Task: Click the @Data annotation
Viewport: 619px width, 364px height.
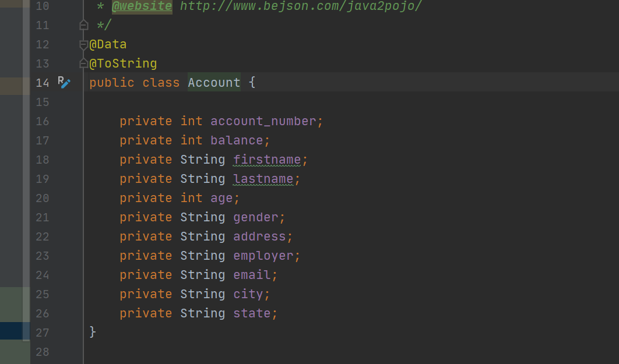Action: pos(108,44)
